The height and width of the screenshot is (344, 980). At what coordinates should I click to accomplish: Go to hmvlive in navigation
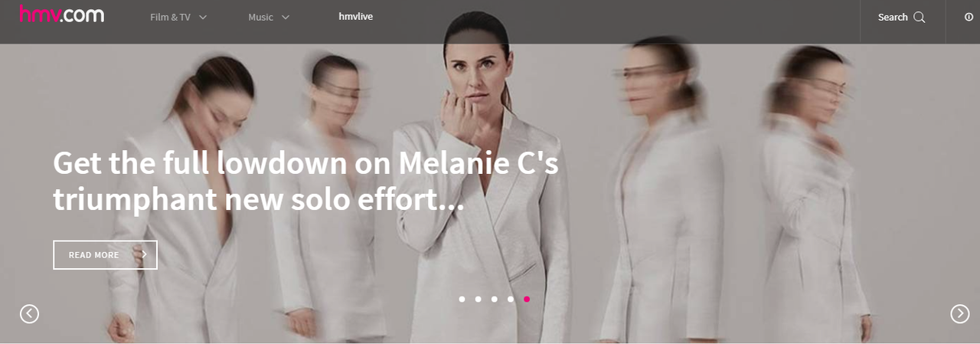(356, 17)
